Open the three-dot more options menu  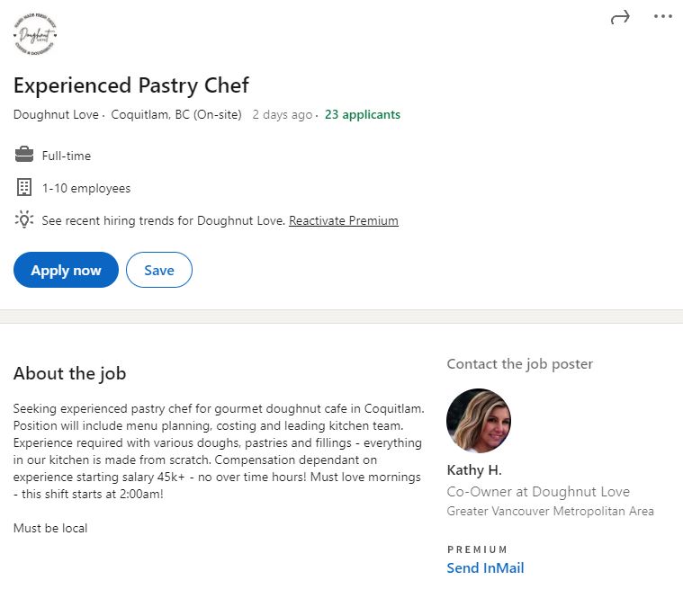[x=663, y=16]
